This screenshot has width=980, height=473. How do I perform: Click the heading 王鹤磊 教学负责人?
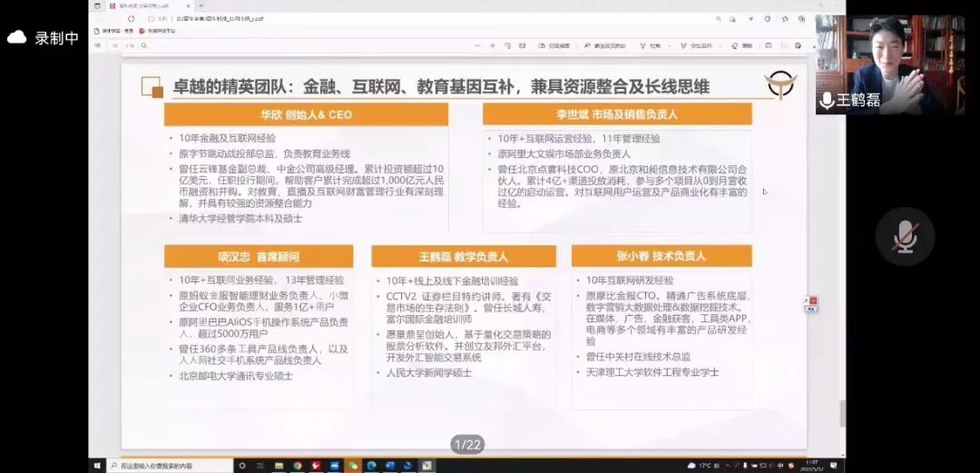click(x=463, y=257)
